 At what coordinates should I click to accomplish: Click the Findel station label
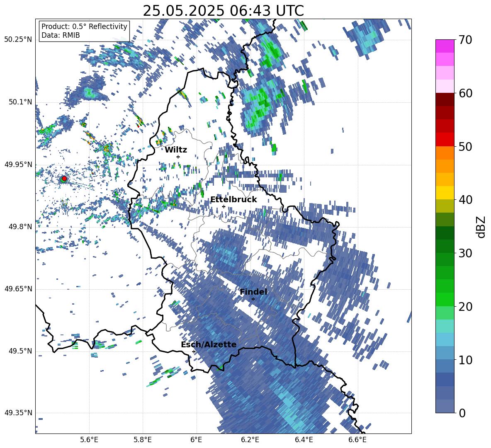pos(253,292)
